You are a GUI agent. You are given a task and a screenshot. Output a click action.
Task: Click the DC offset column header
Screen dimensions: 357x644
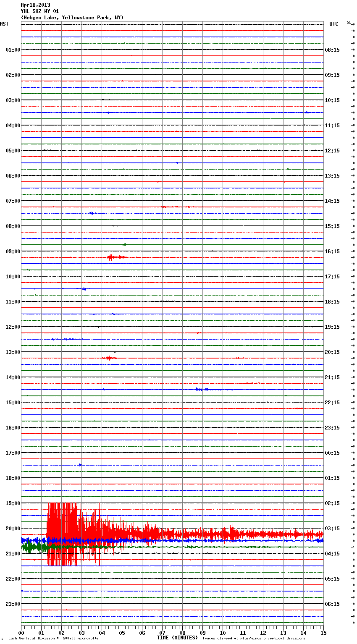349,23
